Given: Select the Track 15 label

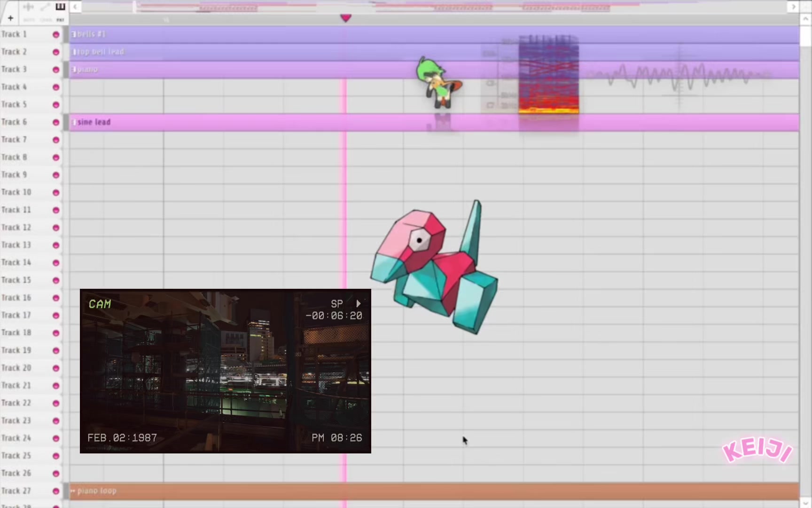Looking at the screenshot, I should (x=16, y=280).
